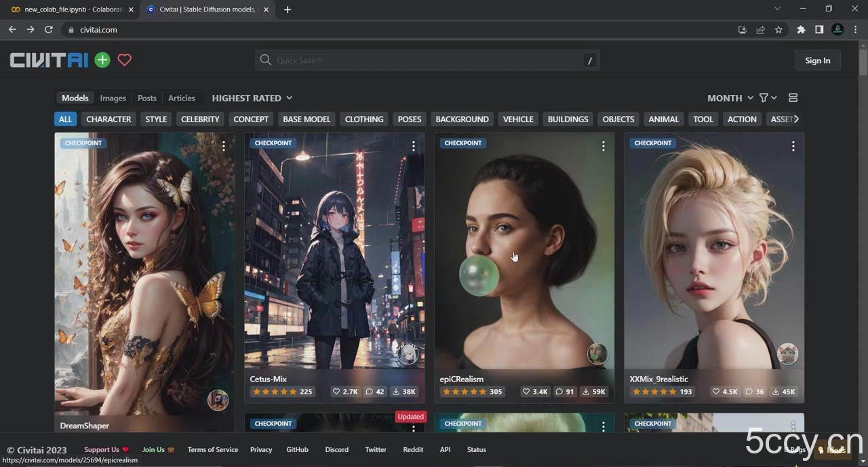Click the XXMix_9realistic 36 comments badge
The height and width of the screenshot is (467, 868).
pyautogui.click(x=754, y=392)
